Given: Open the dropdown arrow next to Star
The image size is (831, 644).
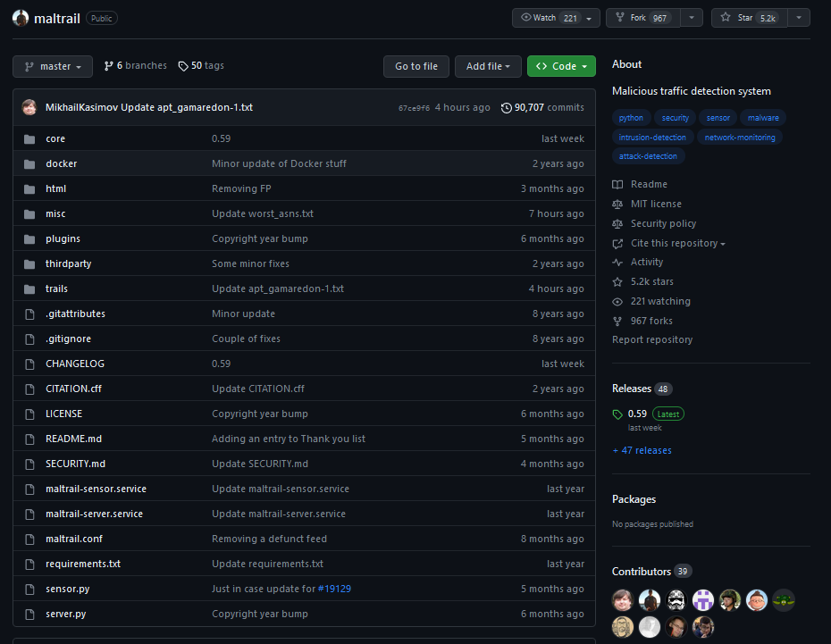Looking at the screenshot, I should tap(799, 18).
